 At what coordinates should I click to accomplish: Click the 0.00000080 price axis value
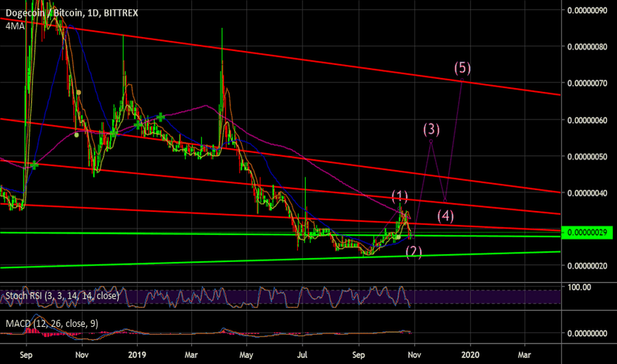[587, 47]
